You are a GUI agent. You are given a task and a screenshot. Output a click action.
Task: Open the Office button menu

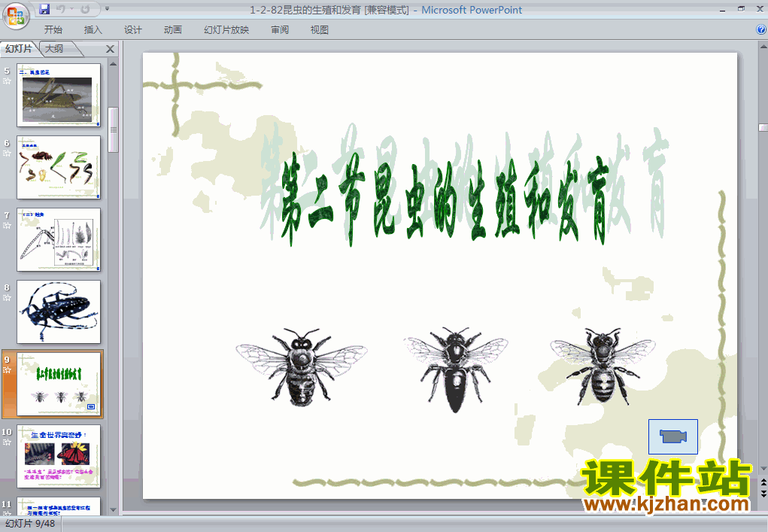point(16,16)
